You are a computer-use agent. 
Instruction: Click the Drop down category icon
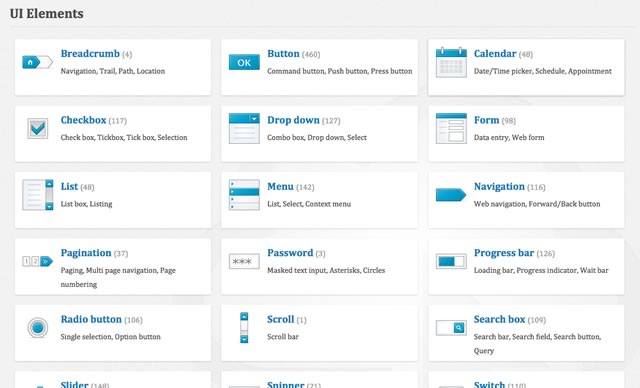click(x=244, y=129)
